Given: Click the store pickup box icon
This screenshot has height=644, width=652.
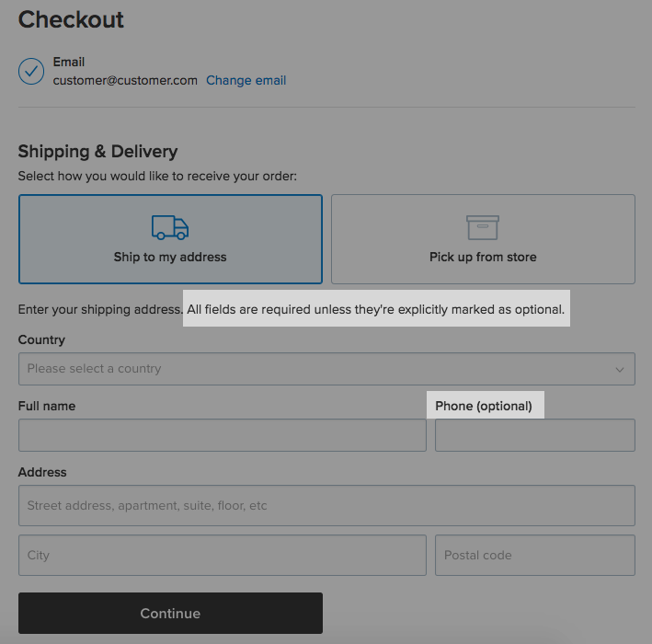Looking at the screenshot, I should pos(483,227).
